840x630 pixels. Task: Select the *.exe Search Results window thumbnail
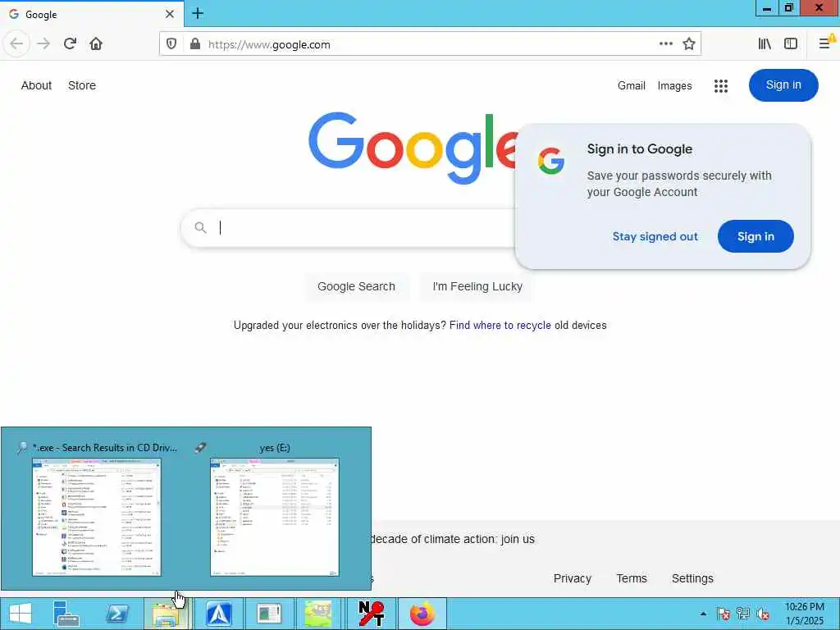97,517
